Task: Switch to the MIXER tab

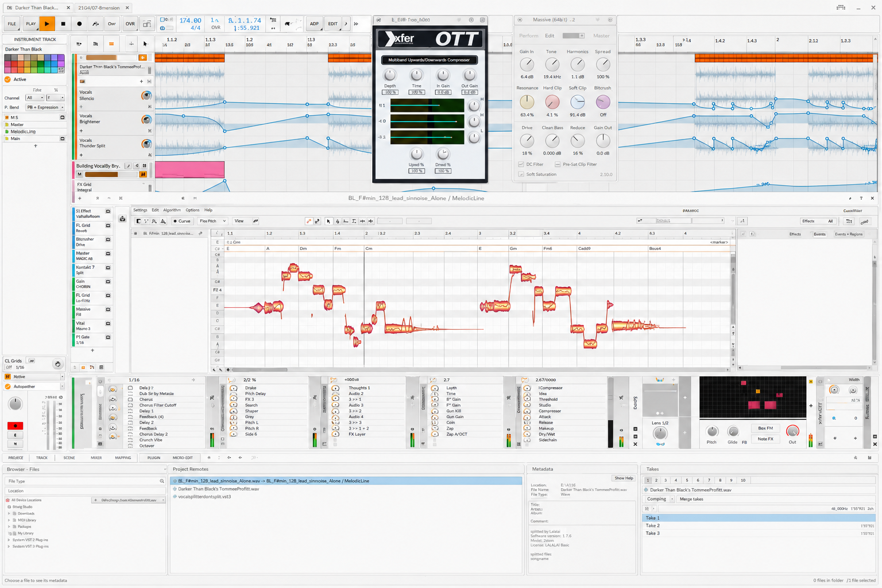Action: pyautogui.click(x=96, y=458)
